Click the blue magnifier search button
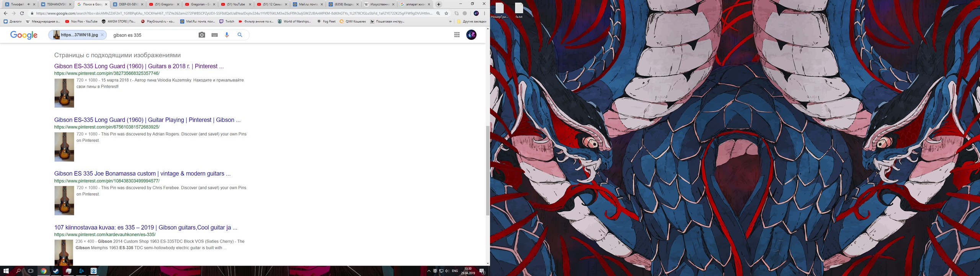Viewport: 980px width, 276px height. (240, 35)
